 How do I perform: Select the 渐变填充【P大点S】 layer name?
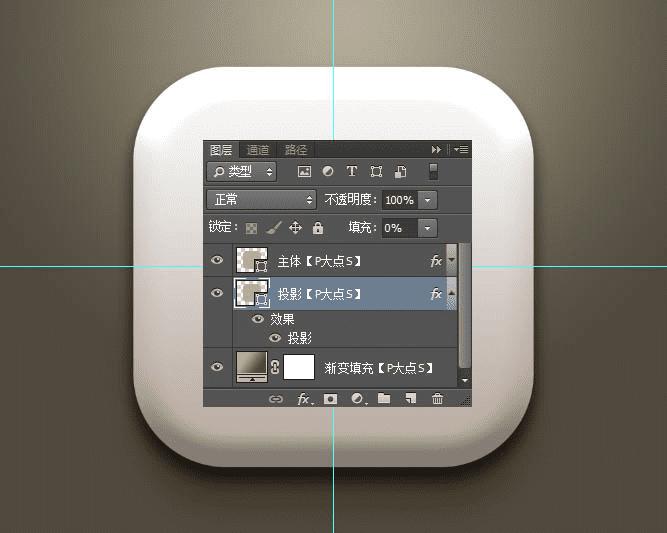click(x=378, y=368)
